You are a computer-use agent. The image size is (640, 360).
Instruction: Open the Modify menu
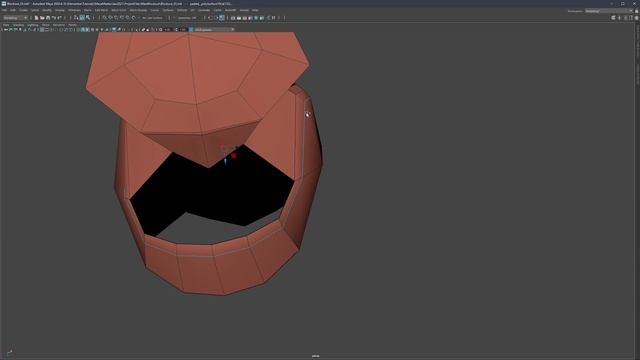47,10
